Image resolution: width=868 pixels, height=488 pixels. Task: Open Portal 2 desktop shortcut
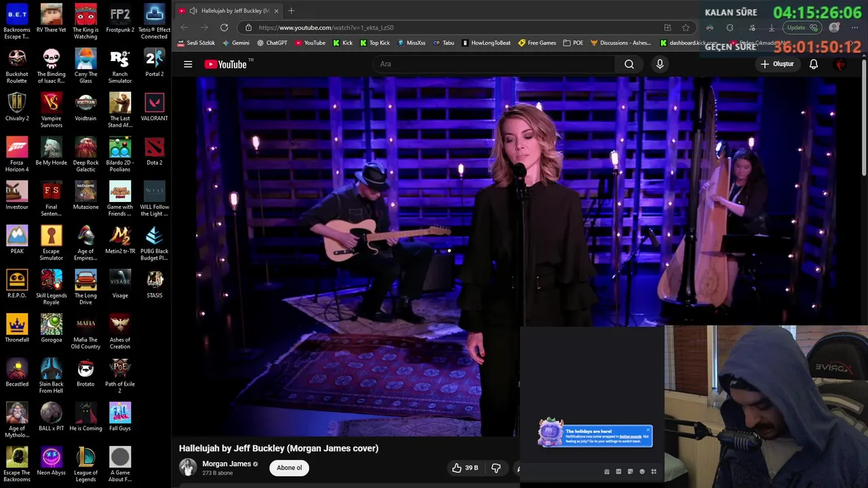[x=154, y=63]
